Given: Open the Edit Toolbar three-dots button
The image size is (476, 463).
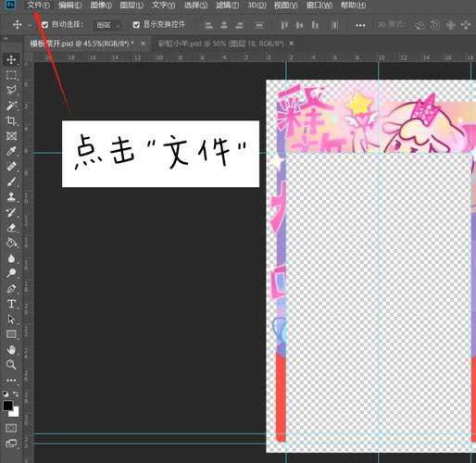Looking at the screenshot, I should coord(11,381).
